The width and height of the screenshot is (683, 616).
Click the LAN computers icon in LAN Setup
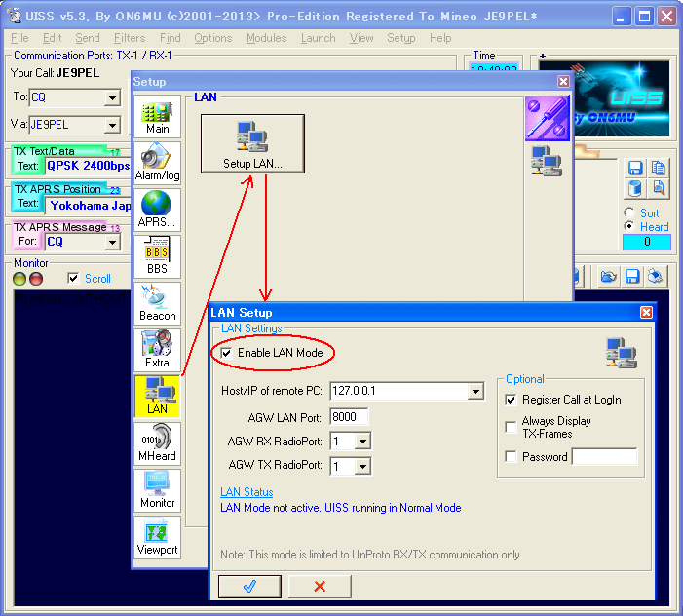pyautogui.click(x=622, y=353)
